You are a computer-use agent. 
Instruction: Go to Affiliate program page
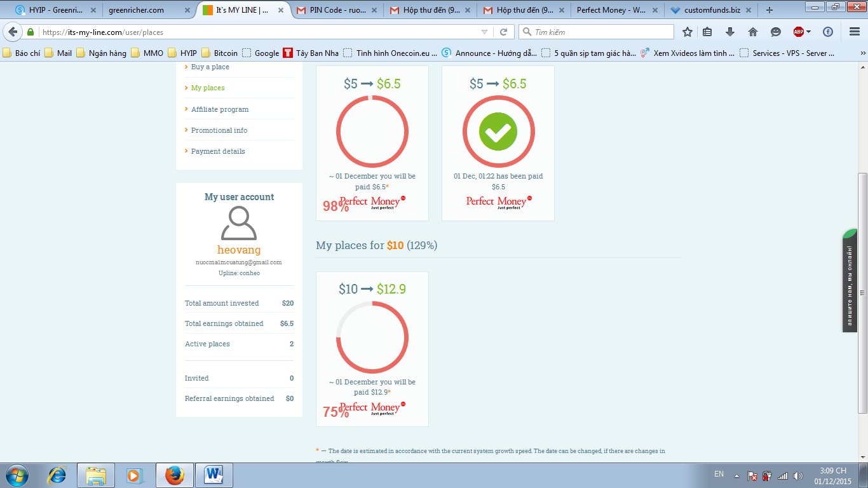220,109
